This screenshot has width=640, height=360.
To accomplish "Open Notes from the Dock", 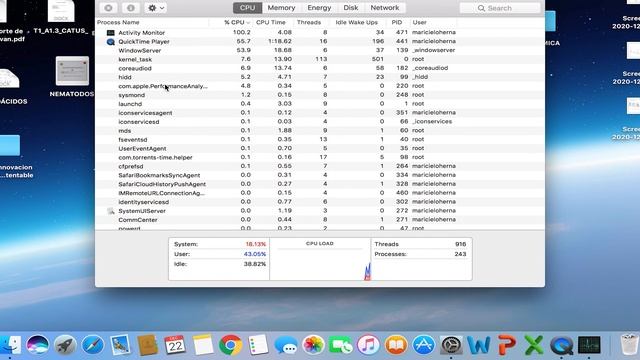I will (x=203, y=345).
